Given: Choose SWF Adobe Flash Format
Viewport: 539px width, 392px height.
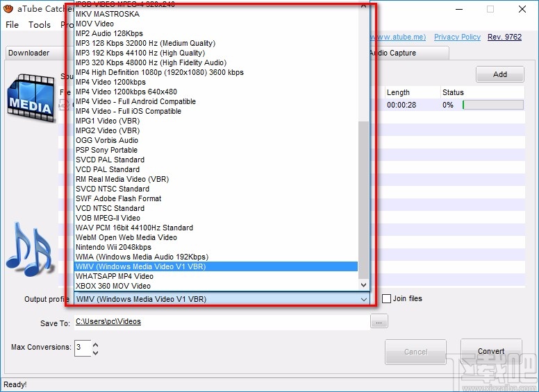Looking at the screenshot, I should click(216, 198).
